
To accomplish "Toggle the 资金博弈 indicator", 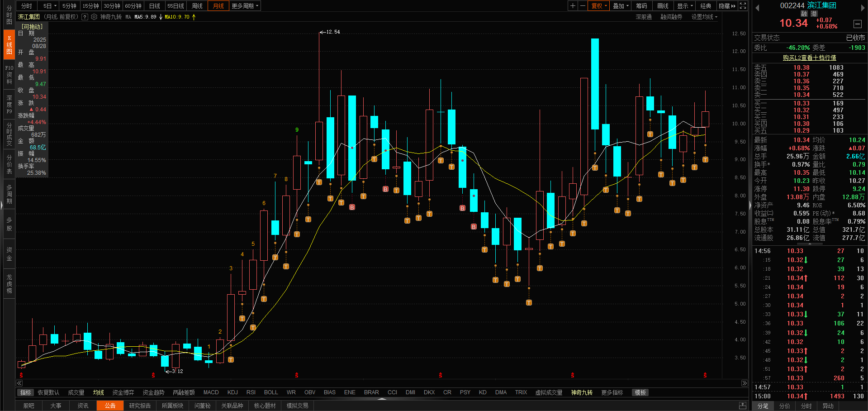I will (123, 392).
